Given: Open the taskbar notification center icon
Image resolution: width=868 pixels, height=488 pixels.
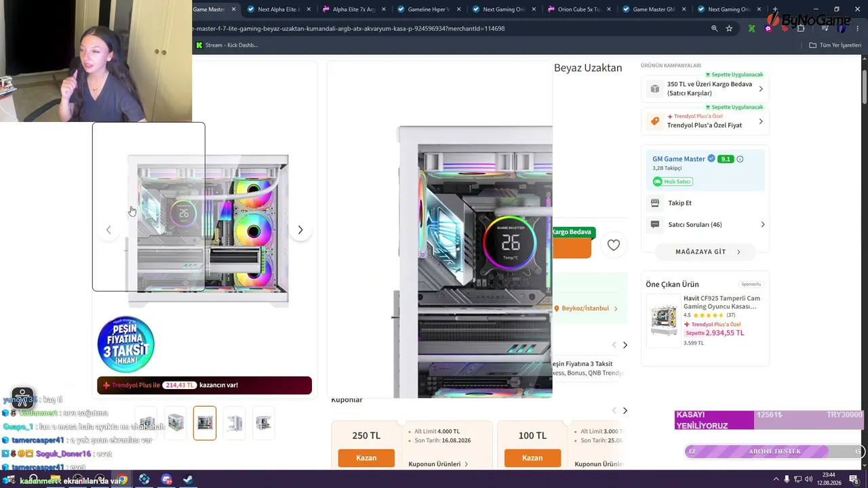Looking at the screenshot, I should click(854, 479).
